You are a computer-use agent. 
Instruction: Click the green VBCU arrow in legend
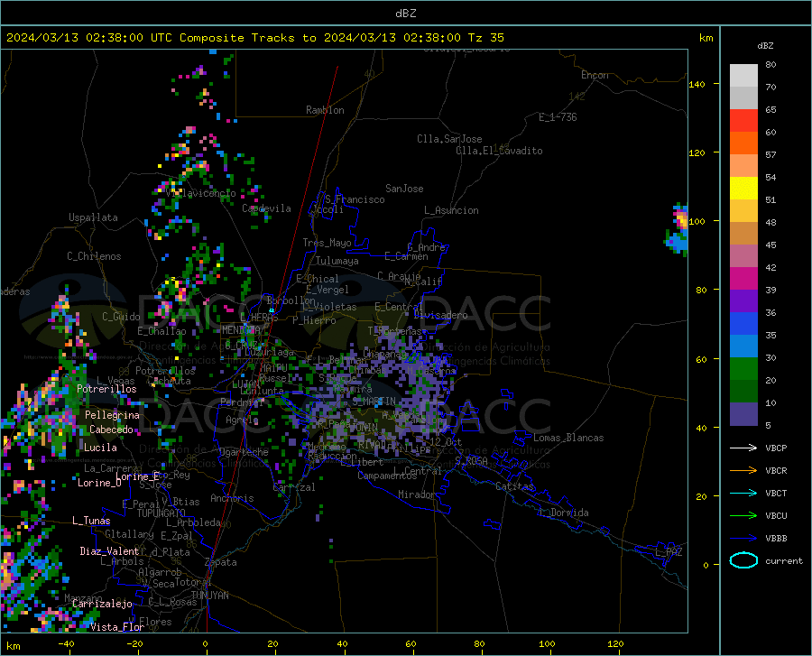click(x=743, y=516)
